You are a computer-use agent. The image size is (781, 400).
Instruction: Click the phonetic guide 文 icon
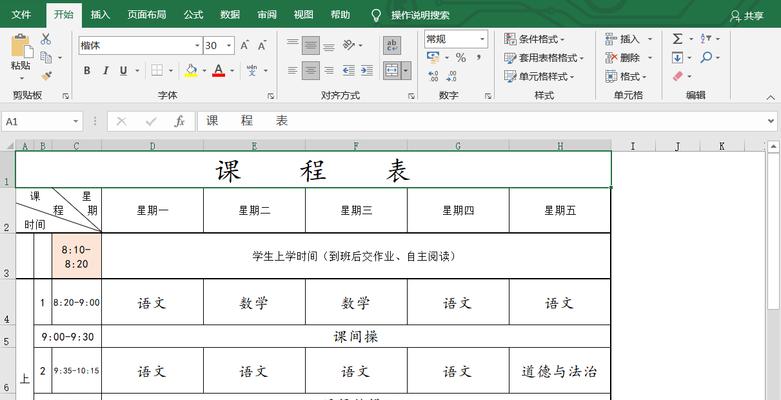pos(252,71)
